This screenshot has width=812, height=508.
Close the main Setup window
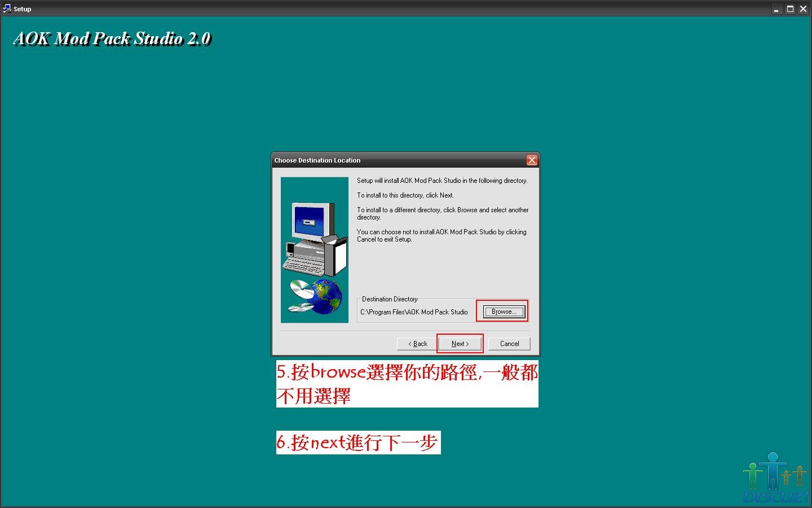[804, 9]
